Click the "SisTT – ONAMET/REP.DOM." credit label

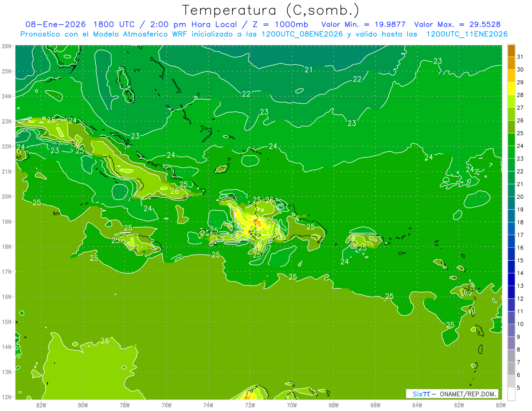pyautogui.click(x=452, y=394)
